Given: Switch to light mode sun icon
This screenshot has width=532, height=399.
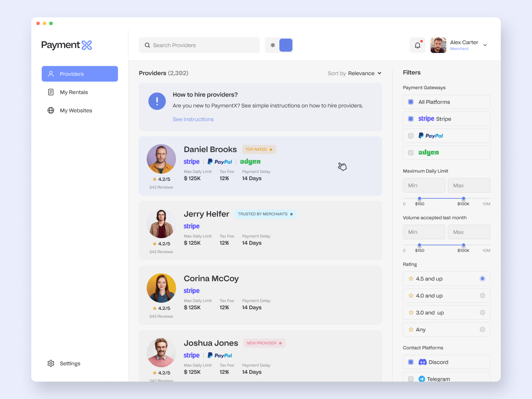Looking at the screenshot, I should tap(273, 45).
